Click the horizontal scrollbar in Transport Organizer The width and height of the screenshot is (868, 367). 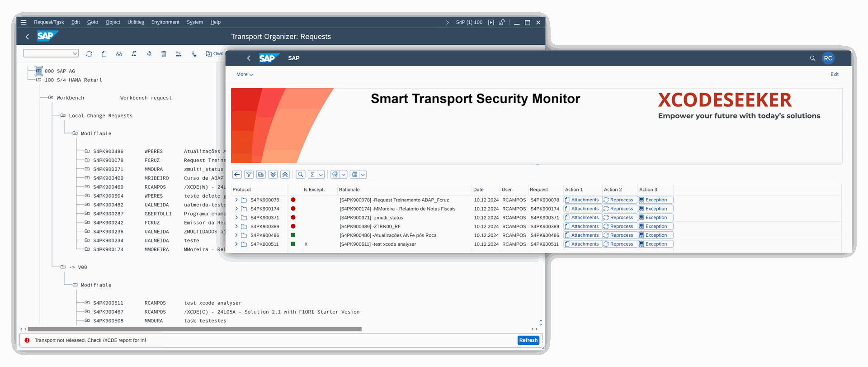click(x=194, y=329)
